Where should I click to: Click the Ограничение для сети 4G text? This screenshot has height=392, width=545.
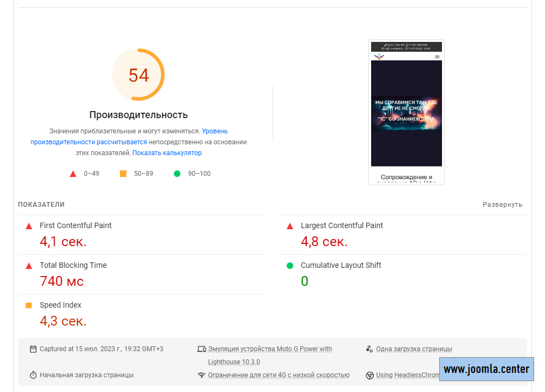click(x=278, y=375)
